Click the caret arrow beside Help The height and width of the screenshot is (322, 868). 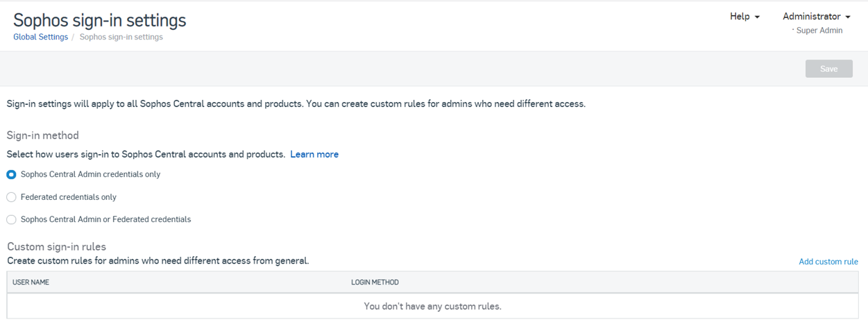(x=757, y=17)
